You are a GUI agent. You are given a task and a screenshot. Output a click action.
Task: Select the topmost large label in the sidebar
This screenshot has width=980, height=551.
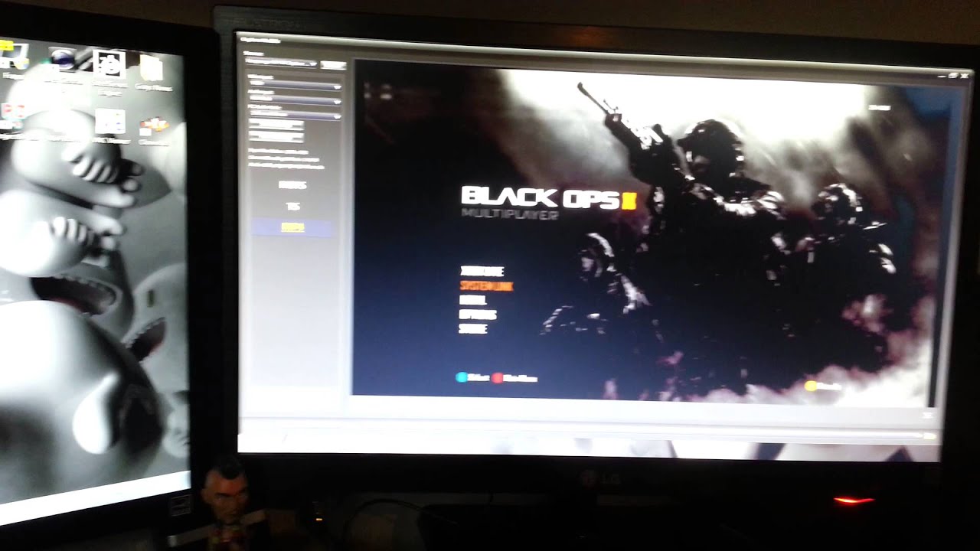pos(292,185)
